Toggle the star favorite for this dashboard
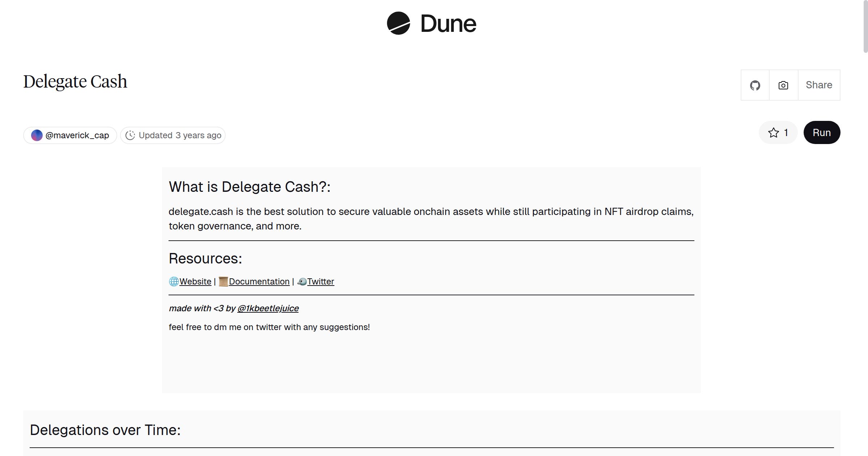 coord(773,132)
